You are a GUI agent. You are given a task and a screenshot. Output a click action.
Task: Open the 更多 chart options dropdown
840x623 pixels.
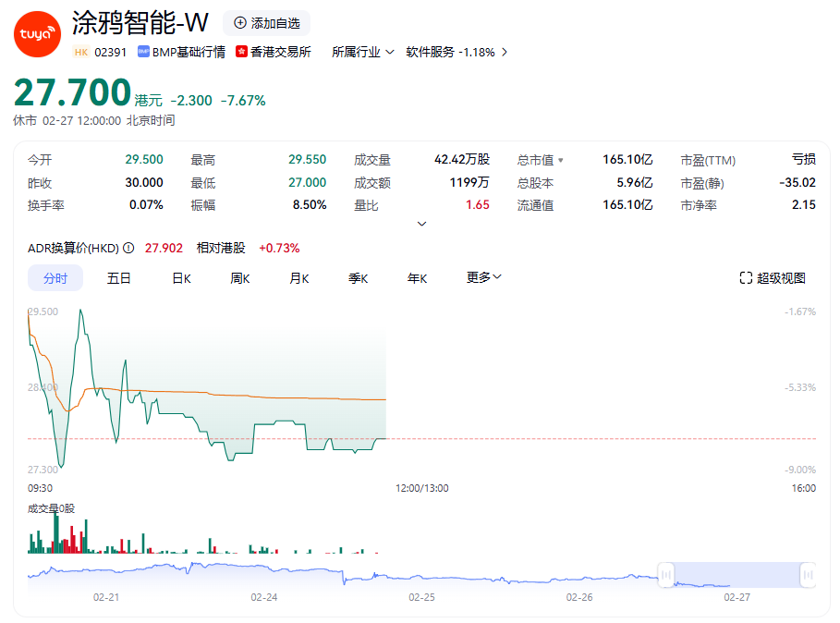[x=484, y=277]
